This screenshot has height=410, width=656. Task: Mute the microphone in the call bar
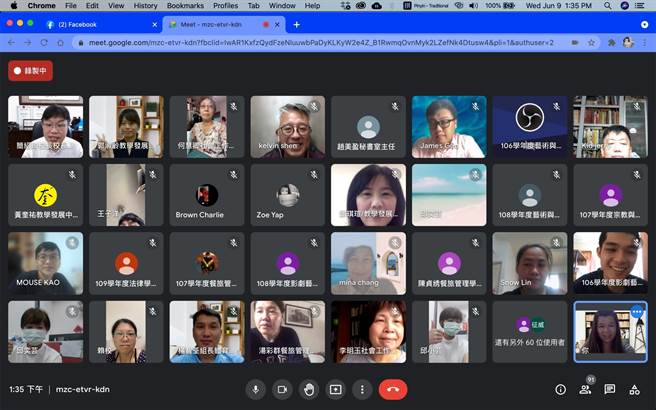click(x=255, y=389)
